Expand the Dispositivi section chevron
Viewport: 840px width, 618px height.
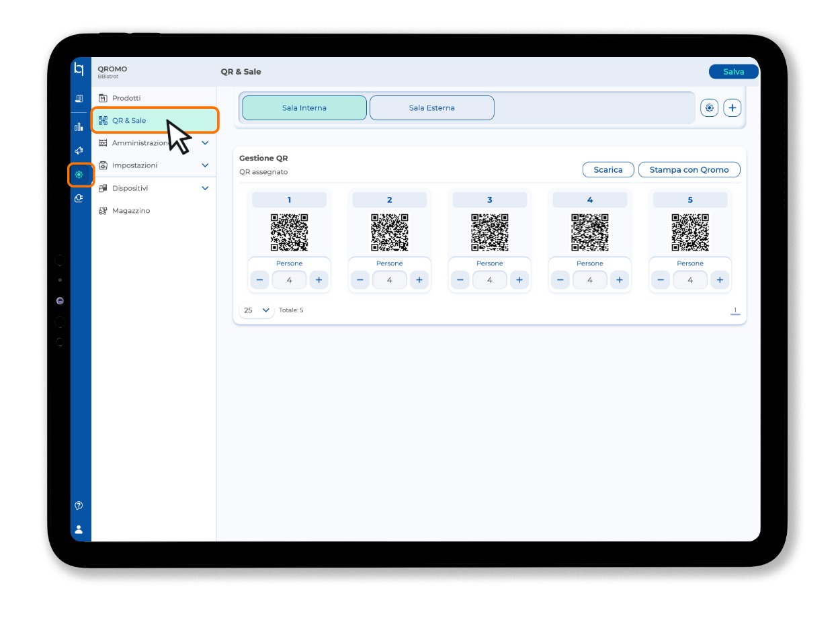point(205,188)
